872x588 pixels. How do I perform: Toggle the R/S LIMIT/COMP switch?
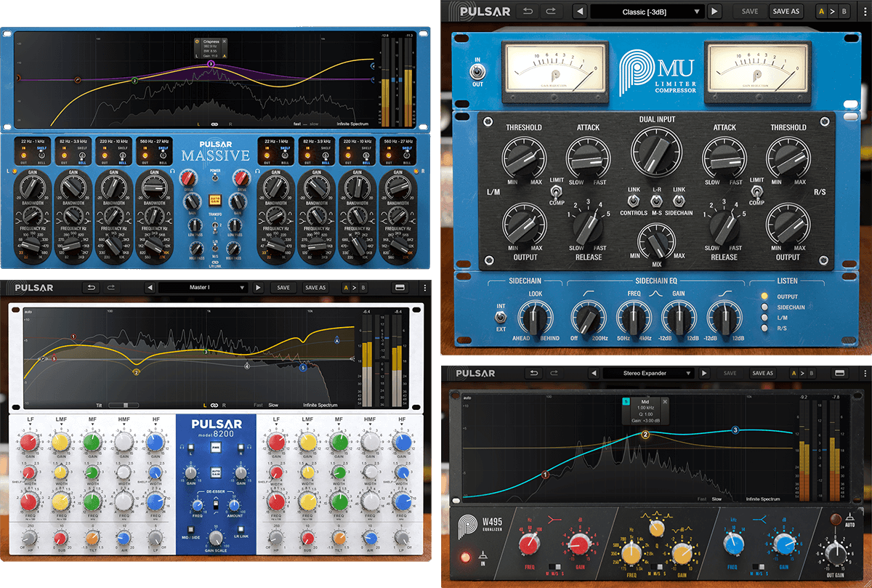coord(756,191)
